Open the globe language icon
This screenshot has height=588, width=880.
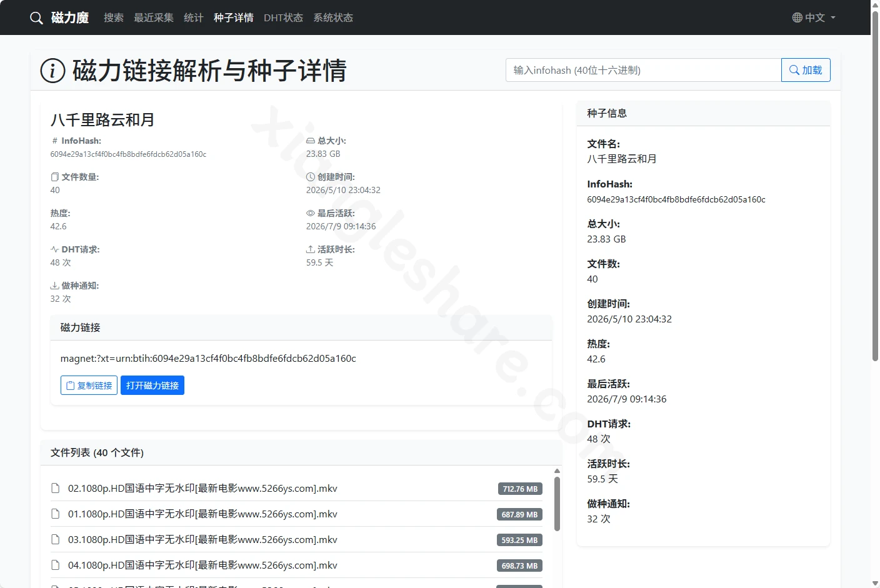click(x=797, y=17)
